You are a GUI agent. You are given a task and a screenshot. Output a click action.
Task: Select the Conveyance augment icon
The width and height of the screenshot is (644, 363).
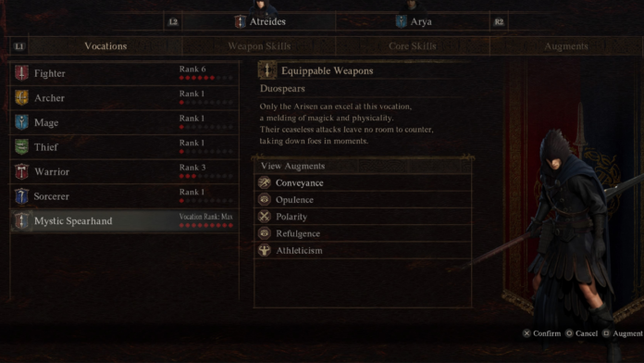click(x=265, y=182)
